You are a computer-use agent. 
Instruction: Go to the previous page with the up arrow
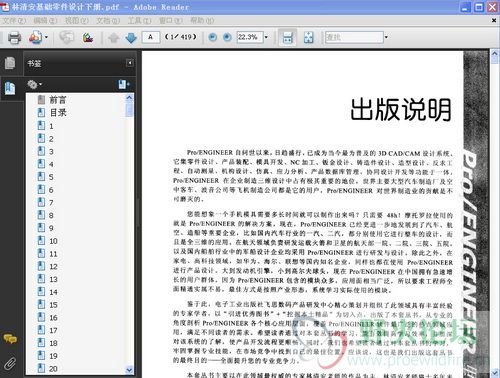tap(114, 38)
